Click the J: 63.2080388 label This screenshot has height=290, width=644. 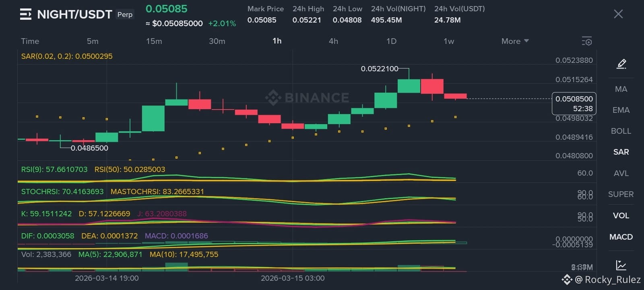[162, 213]
